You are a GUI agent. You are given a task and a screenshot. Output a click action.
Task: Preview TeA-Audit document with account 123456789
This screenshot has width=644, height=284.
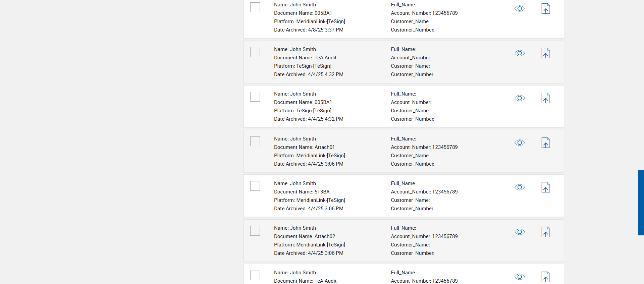point(520,277)
